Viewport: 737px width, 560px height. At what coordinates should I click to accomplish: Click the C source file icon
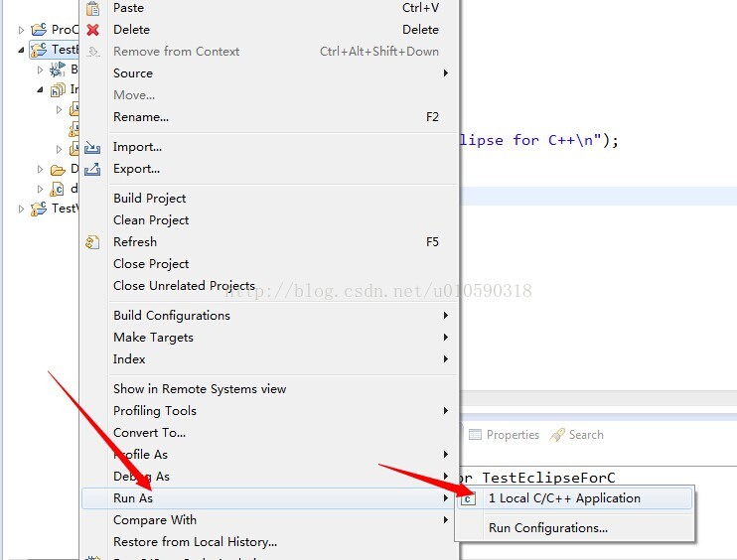coord(58,189)
